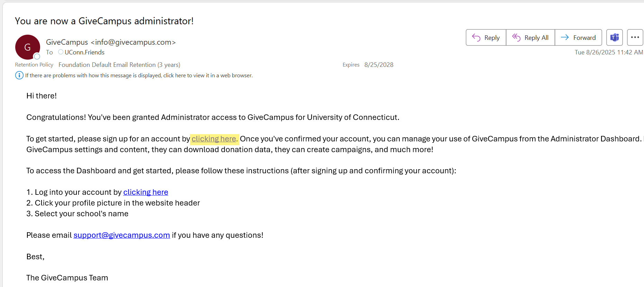Image resolution: width=644 pixels, height=287 pixels.
Task: Click the presence circle beside UConn.Friends
Action: tap(61, 52)
